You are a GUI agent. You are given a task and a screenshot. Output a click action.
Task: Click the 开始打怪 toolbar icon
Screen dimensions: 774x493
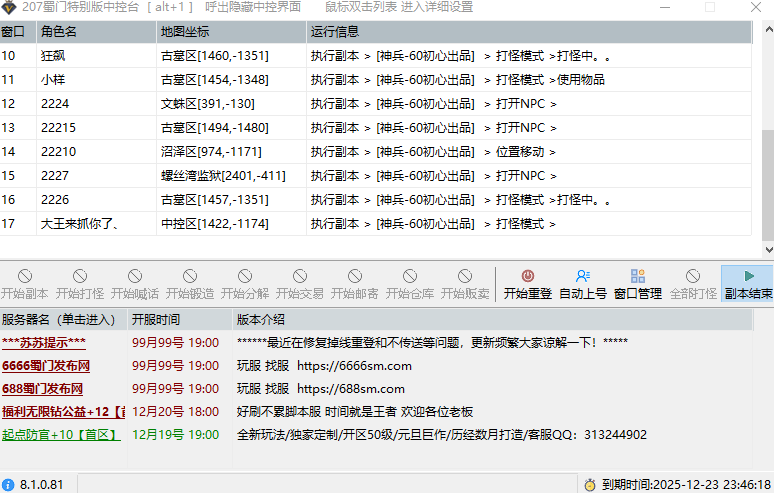pos(80,277)
